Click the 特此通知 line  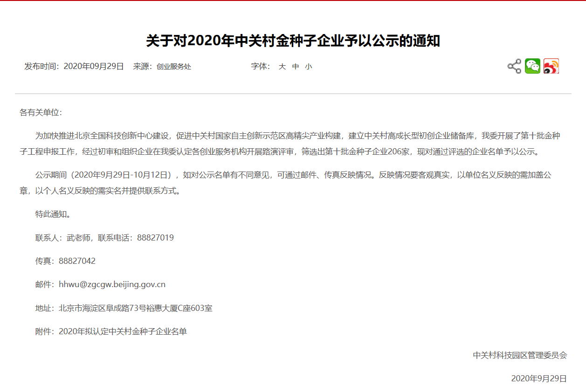coord(53,214)
